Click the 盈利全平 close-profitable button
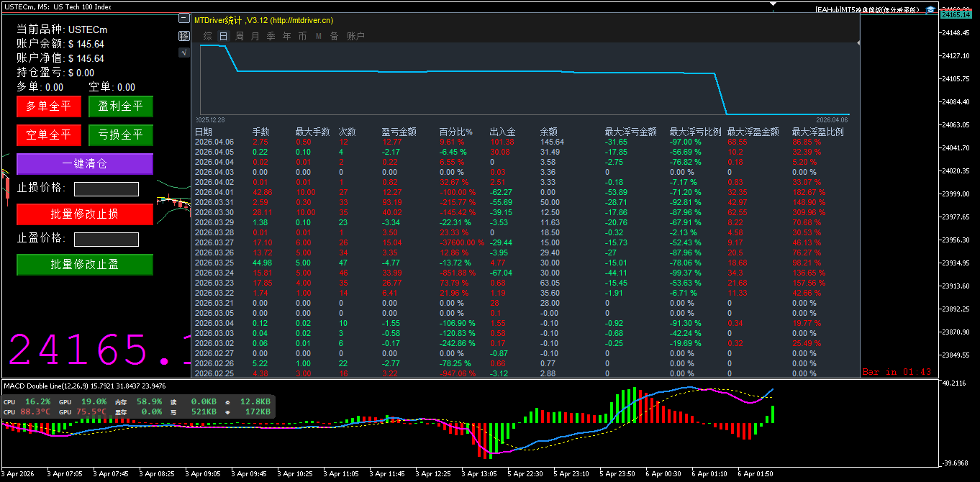Screen dimensions: 980x482 (x=121, y=106)
